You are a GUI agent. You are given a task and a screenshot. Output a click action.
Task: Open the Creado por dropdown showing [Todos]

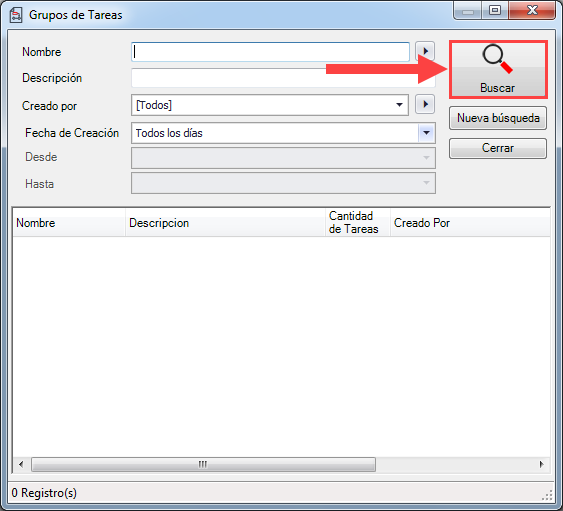(x=270, y=105)
